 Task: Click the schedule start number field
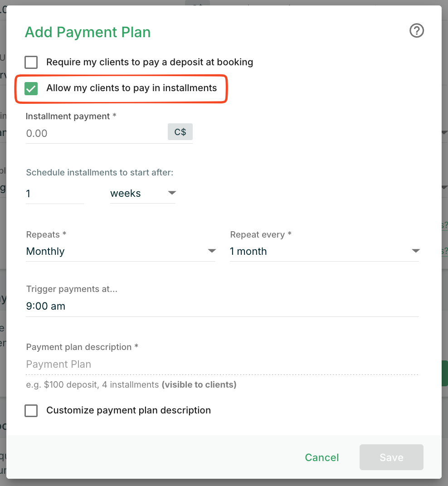(x=54, y=194)
